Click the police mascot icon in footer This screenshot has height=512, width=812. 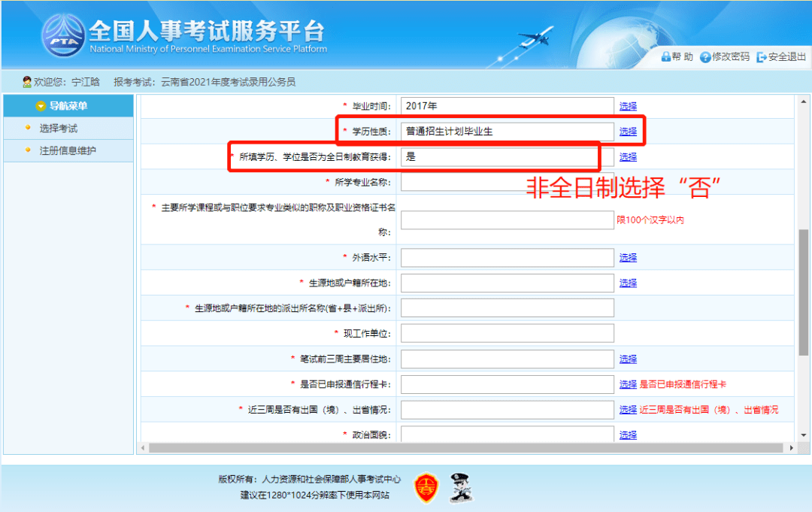(458, 488)
